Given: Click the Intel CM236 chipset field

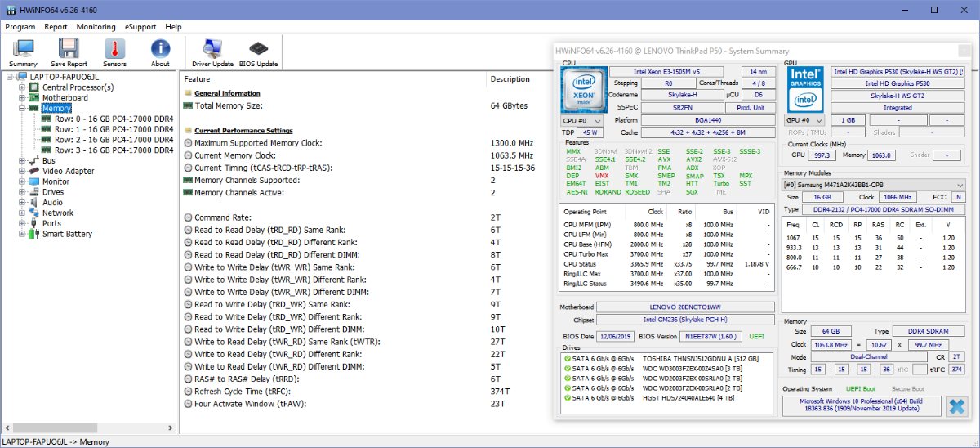Looking at the screenshot, I should (686, 319).
